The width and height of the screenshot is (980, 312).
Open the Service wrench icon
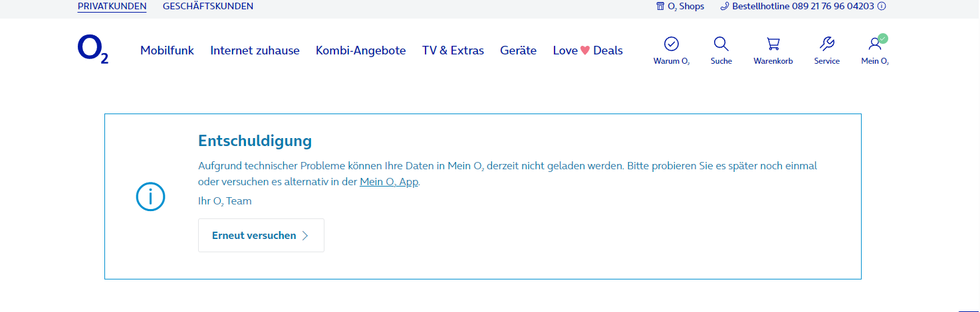click(827, 44)
